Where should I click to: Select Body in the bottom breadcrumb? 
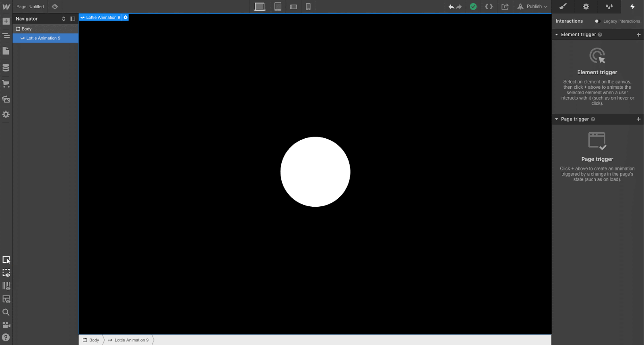(91, 340)
